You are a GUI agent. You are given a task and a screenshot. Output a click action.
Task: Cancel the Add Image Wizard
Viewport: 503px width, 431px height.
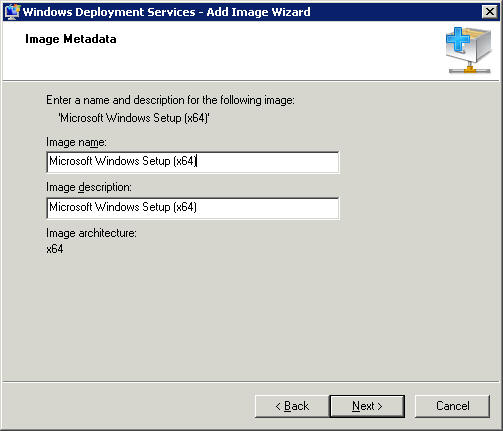pos(452,406)
